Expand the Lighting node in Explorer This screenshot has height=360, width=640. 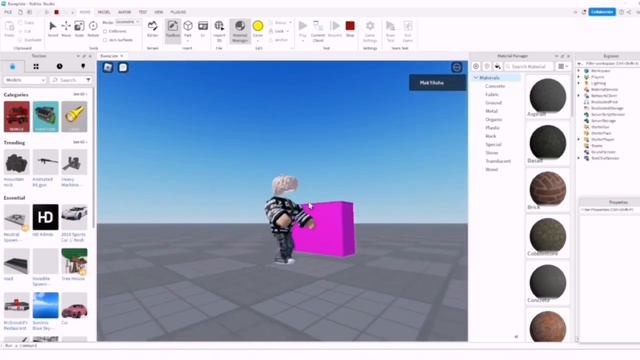579,83
